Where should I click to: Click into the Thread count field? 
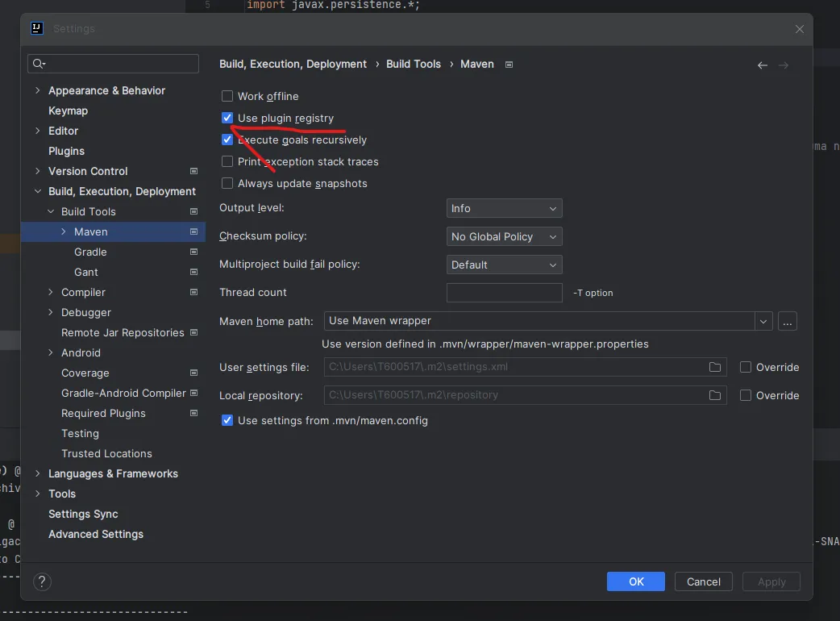click(x=504, y=293)
